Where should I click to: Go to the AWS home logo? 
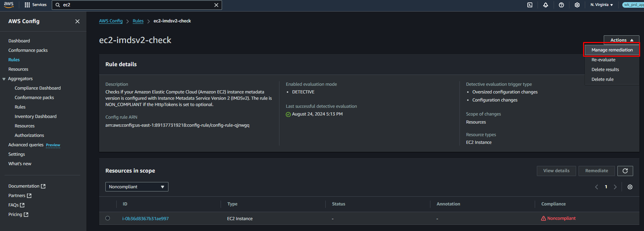9,5
